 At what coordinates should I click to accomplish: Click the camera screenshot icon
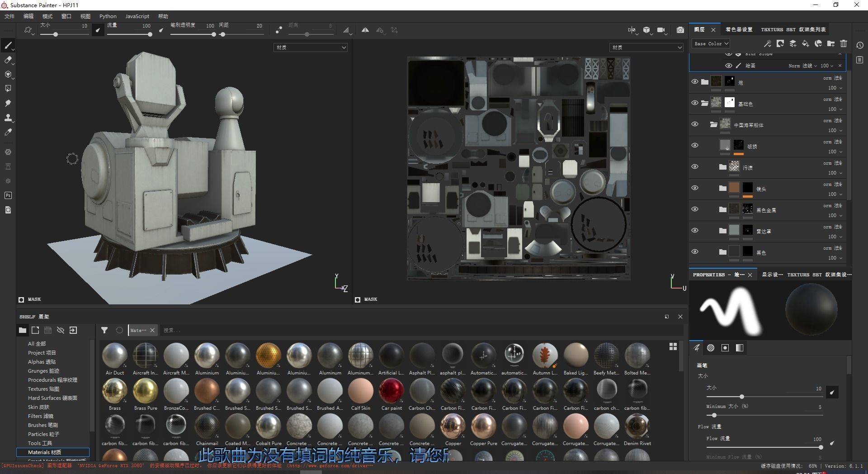(x=680, y=30)
